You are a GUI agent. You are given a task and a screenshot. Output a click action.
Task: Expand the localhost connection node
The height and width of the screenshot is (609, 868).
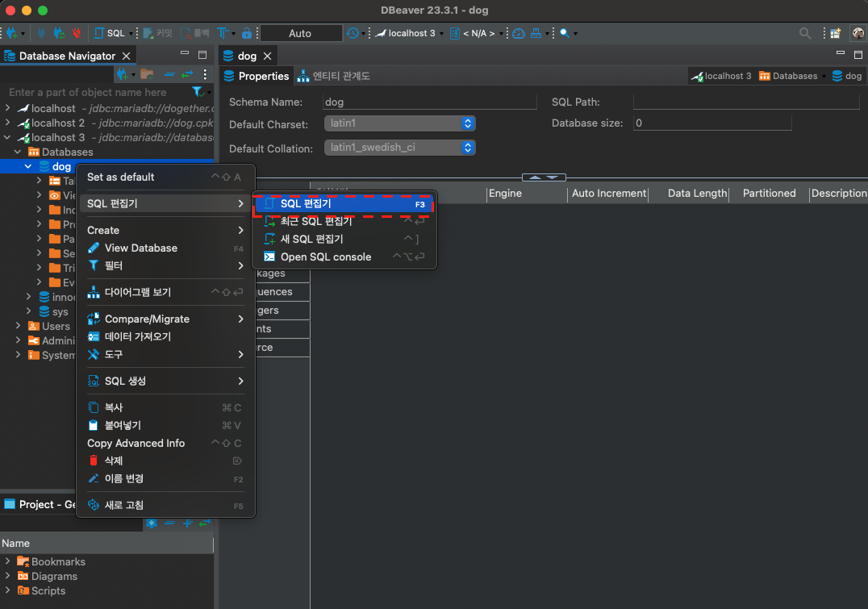pyautogui.click(x=7, y=108)
